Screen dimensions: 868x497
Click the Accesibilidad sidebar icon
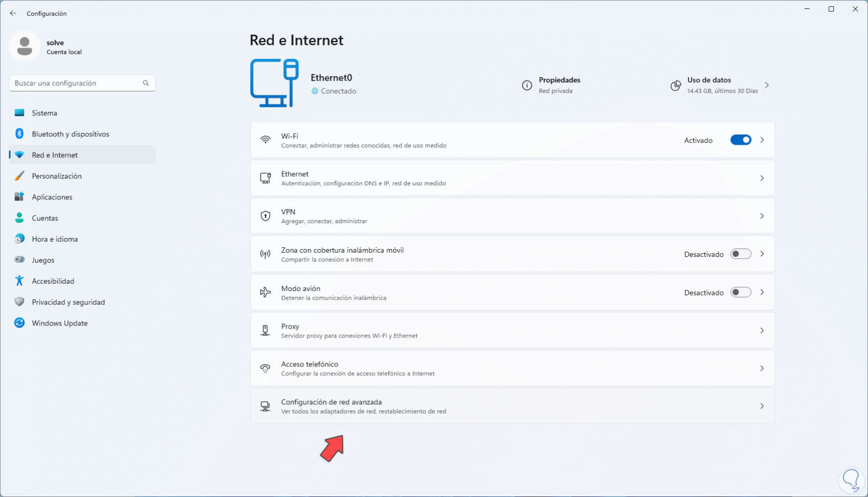(x=19, y=281)
